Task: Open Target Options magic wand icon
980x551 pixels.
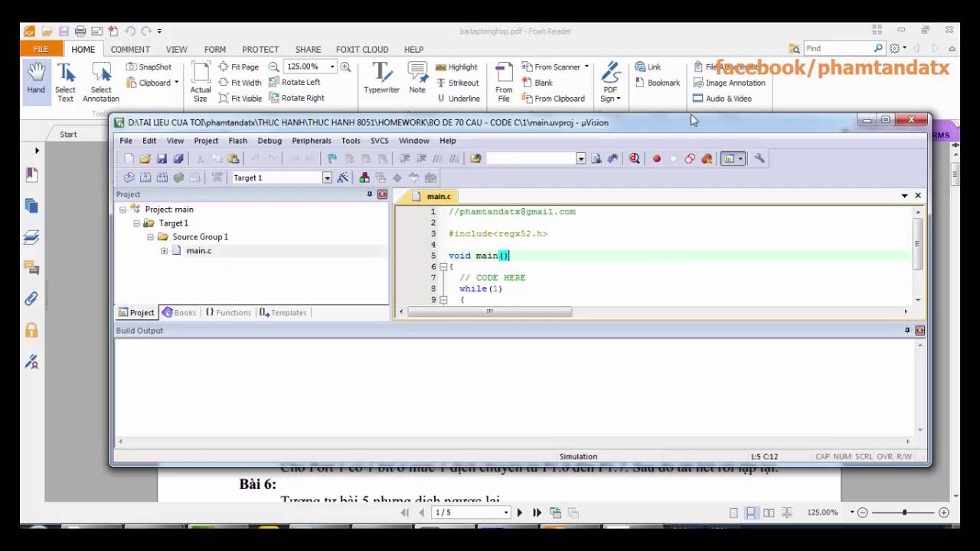Action: pos(342,178)
